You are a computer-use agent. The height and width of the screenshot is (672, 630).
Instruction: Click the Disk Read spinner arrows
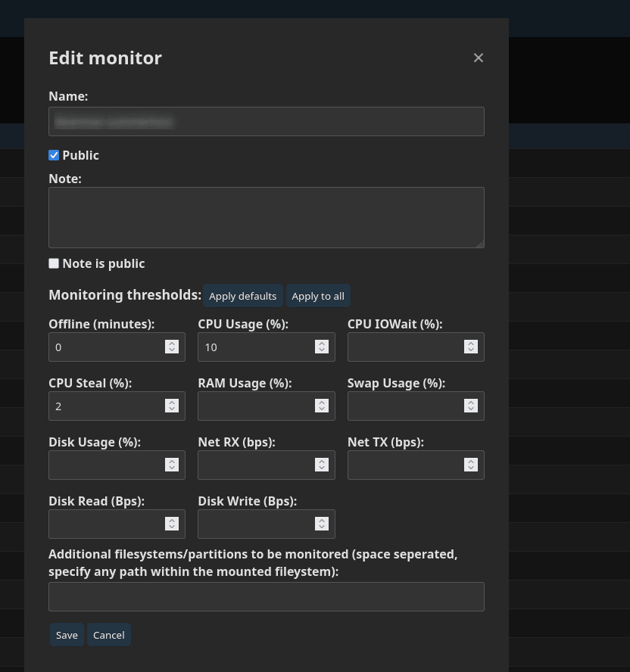(x=172, y=524)
